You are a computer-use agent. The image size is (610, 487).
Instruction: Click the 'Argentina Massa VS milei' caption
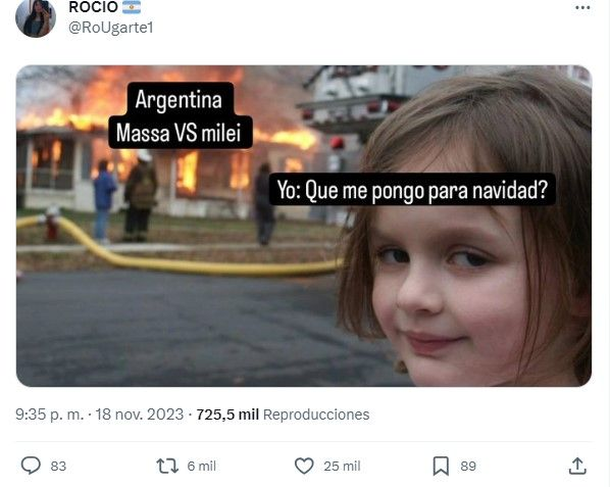[180, 116]
